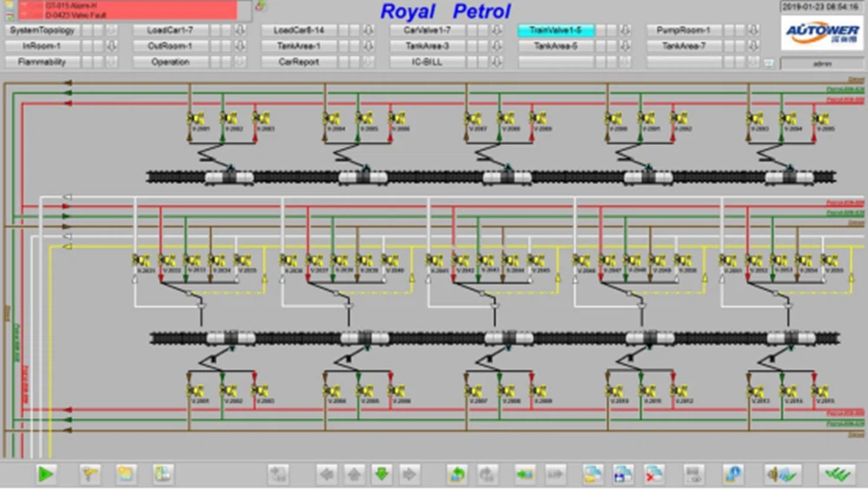The width and height of the screenshot is (868, 490).
Task: Click the gray up arrow navigation icon
Action: [354, 474]
